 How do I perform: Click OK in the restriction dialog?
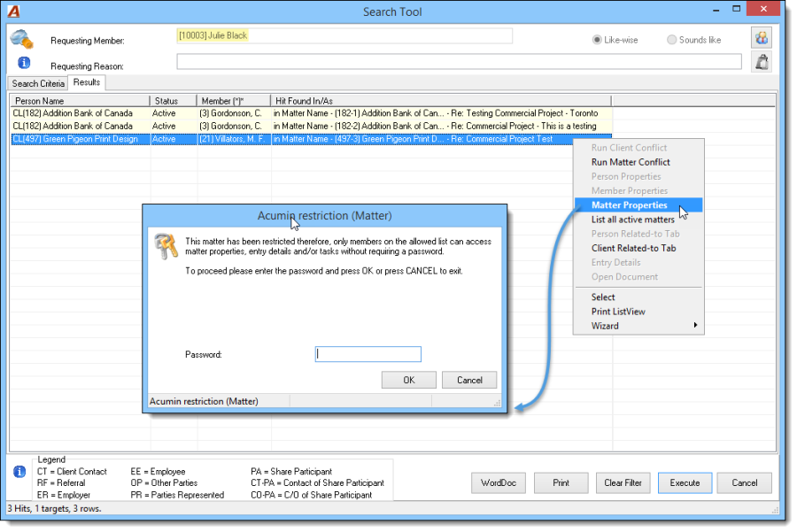(x=408, y=380)
